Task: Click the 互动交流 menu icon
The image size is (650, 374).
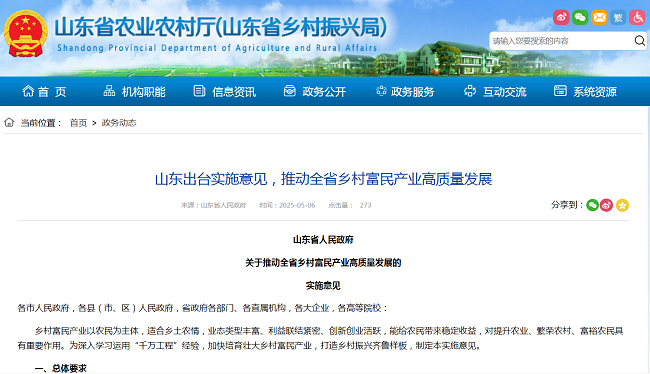Action: tap(470, 91)
